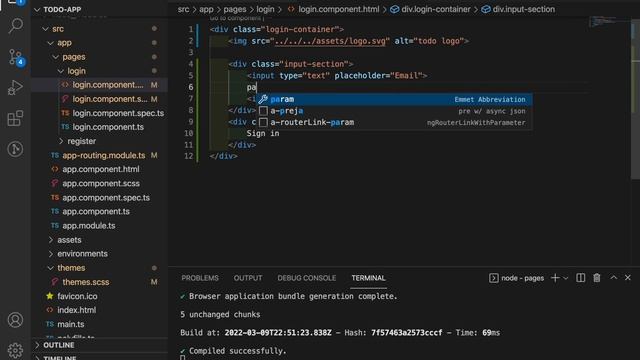Choose a-routerLink-param suggestion
640x360 pixels.
394,122
